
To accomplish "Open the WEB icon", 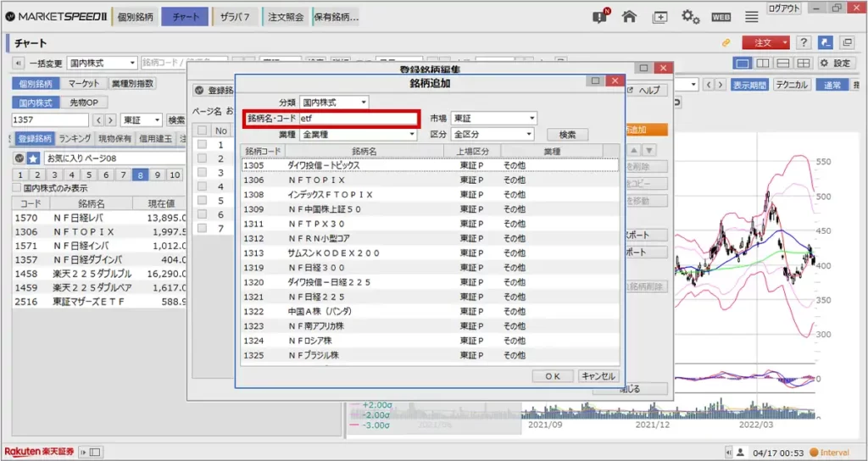I will pos(721,17).
